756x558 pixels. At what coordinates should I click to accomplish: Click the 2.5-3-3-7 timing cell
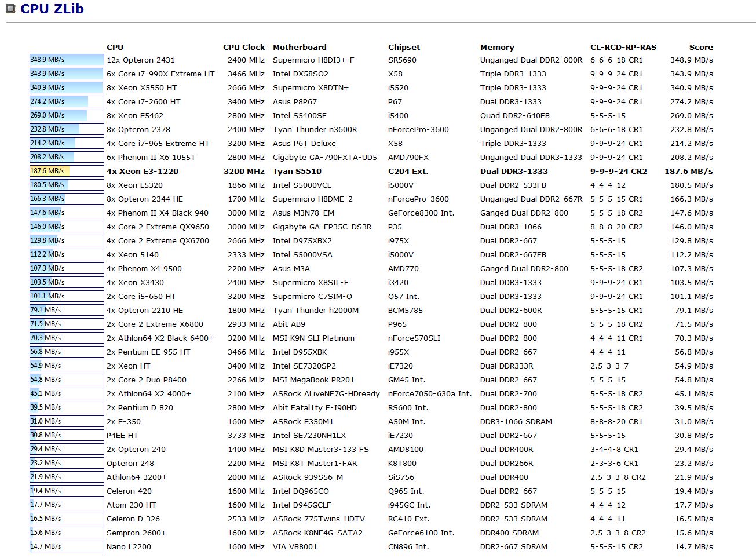(x=609, y=366)
